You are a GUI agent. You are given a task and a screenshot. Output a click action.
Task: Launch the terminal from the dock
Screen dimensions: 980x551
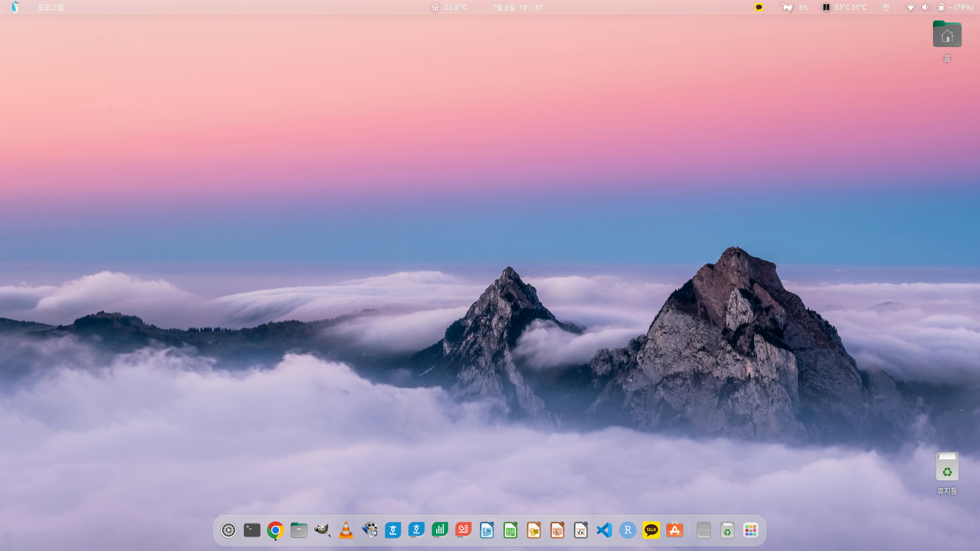(252, 530)
